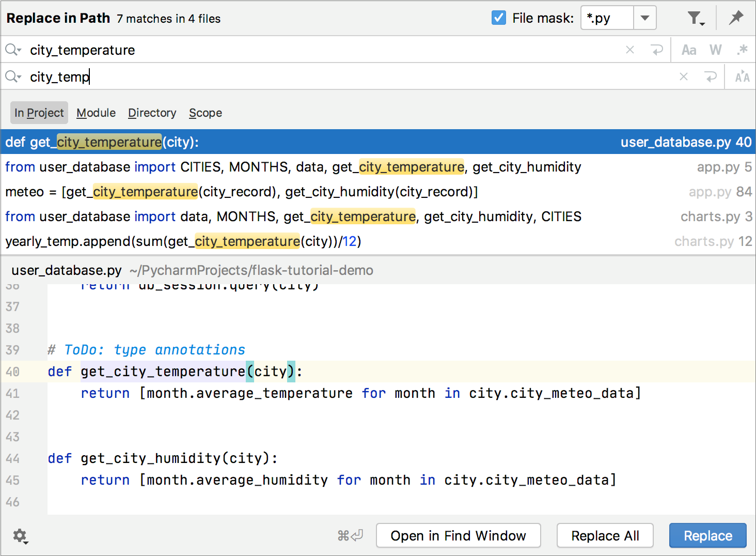Open the settings gear menu

[20, 536]
